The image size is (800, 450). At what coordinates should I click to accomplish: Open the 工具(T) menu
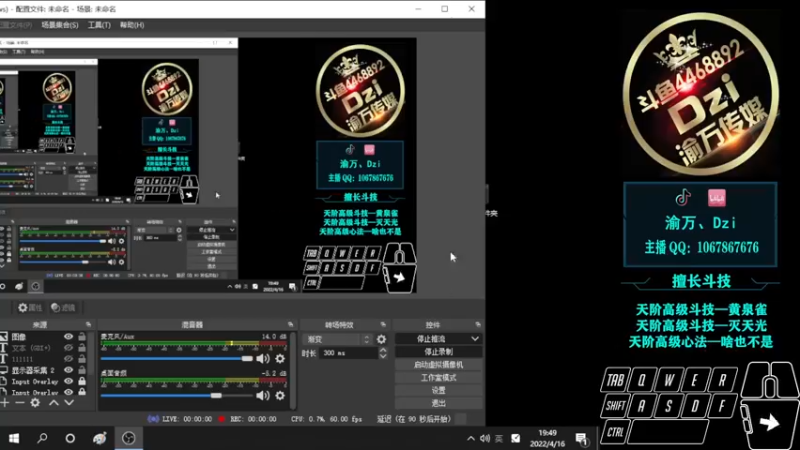click(x=99, y=25)
